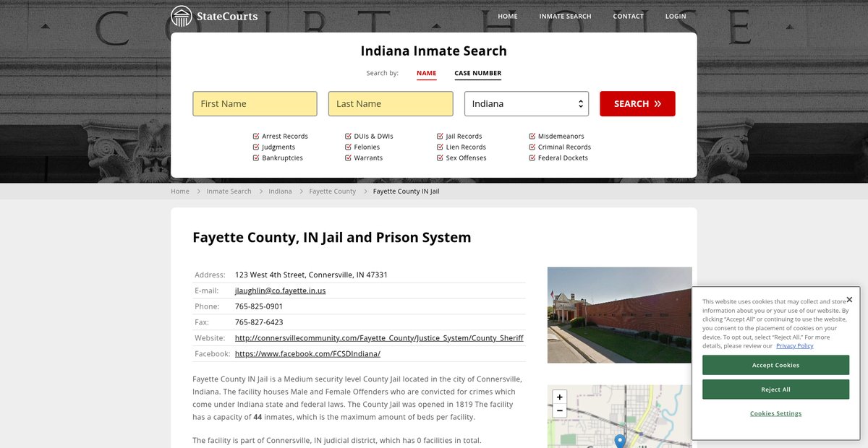Click the Accept Cookies button

pos(775,365)
